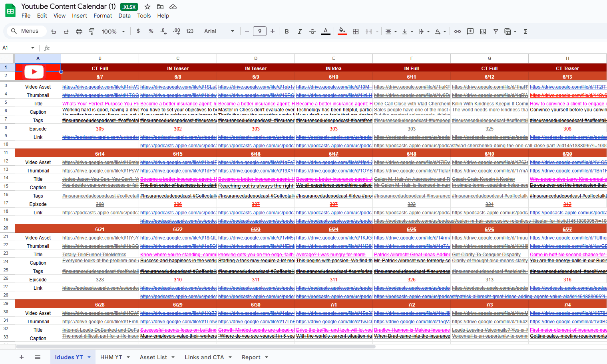
Task: Open the Merge cells type arrow
Action: tap(377, 32)
